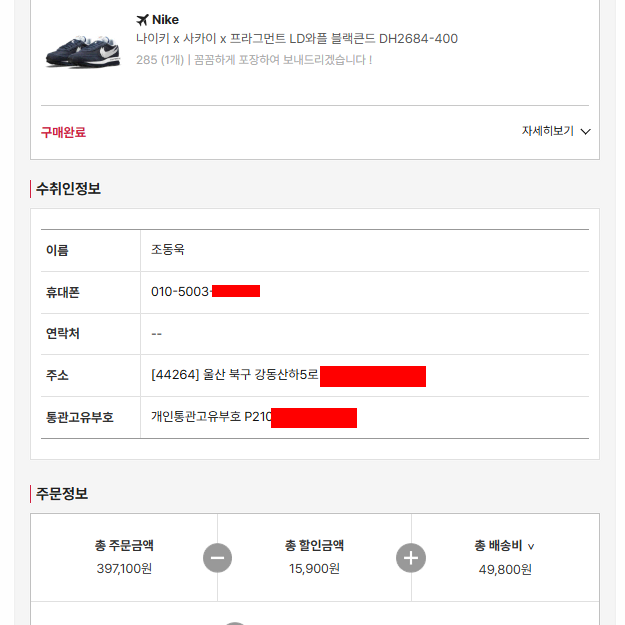
Task: Click the airplane overseas-shipping icon beside Nike
Action: (x=142, y=20)
